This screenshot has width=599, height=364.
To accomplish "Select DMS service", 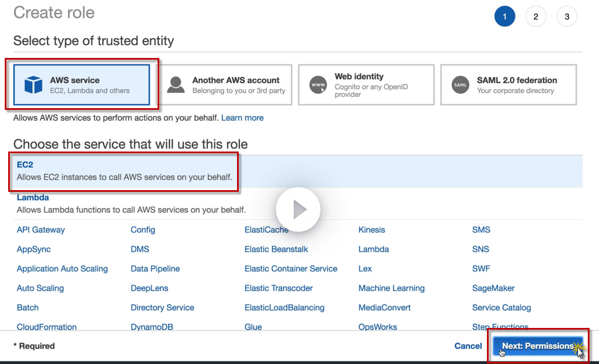I will click(x=140, y=249).
